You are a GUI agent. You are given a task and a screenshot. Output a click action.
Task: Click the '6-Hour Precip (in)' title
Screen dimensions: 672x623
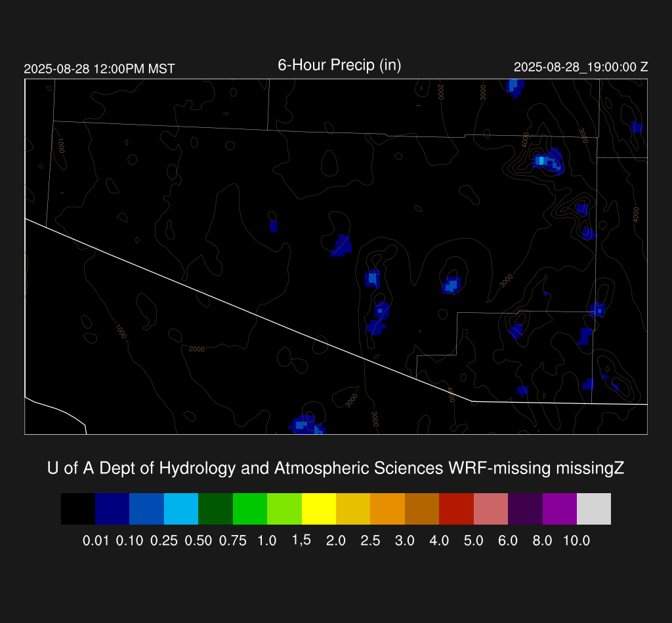tap(339, 65)
